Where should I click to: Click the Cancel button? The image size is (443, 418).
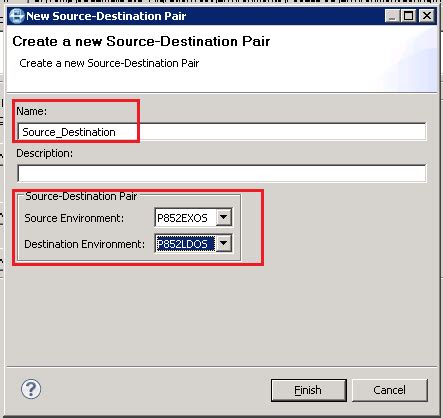[x=390, y=390]
